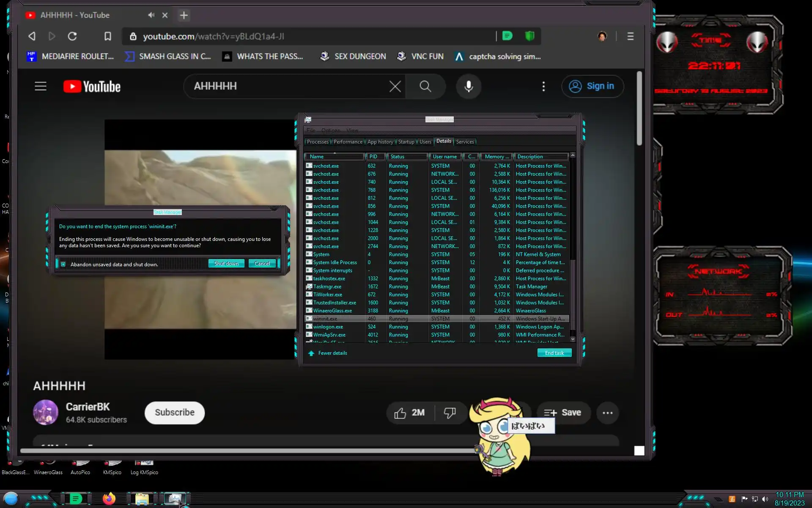Bookmark page with bookmark icon

pyautogui.click(x=108, y=36)
